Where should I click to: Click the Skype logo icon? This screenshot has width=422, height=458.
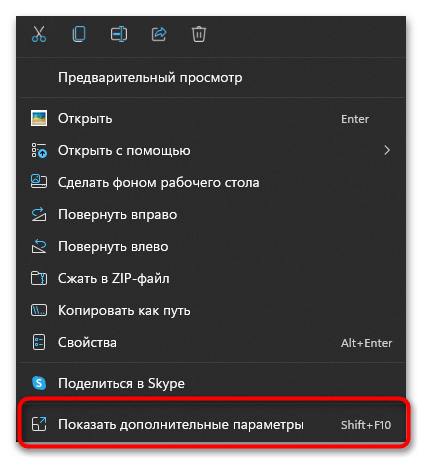coord(39,383)
